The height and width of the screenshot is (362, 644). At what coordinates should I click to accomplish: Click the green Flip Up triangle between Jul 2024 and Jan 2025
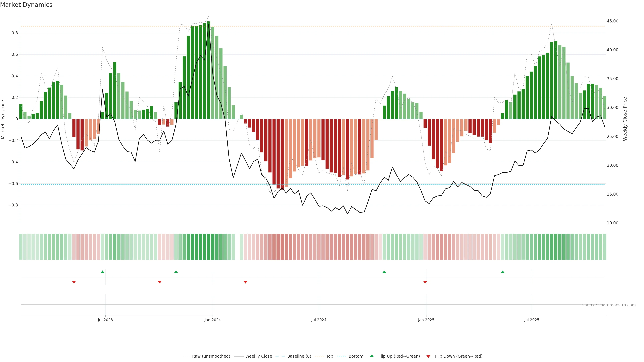tap(384, 272)
